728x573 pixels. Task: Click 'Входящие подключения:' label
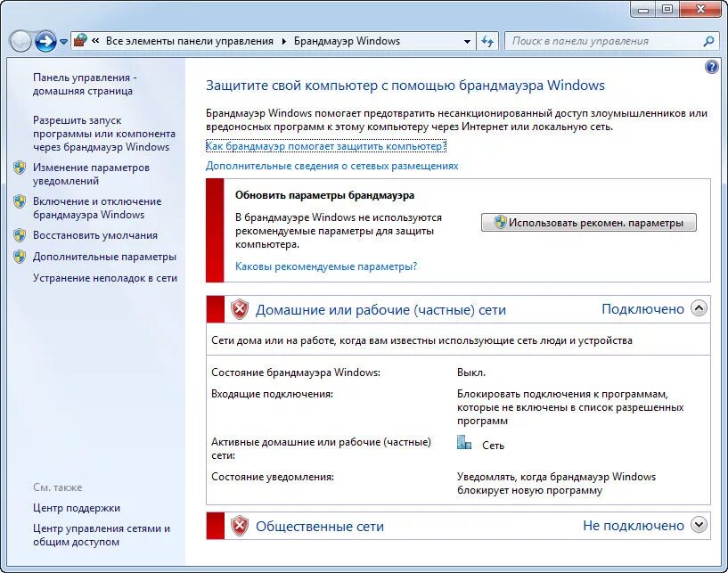tap(272, 394)
